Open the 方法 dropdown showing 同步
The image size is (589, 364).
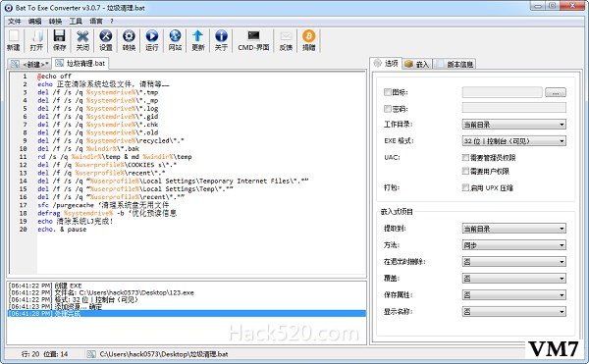coord(513,245)
